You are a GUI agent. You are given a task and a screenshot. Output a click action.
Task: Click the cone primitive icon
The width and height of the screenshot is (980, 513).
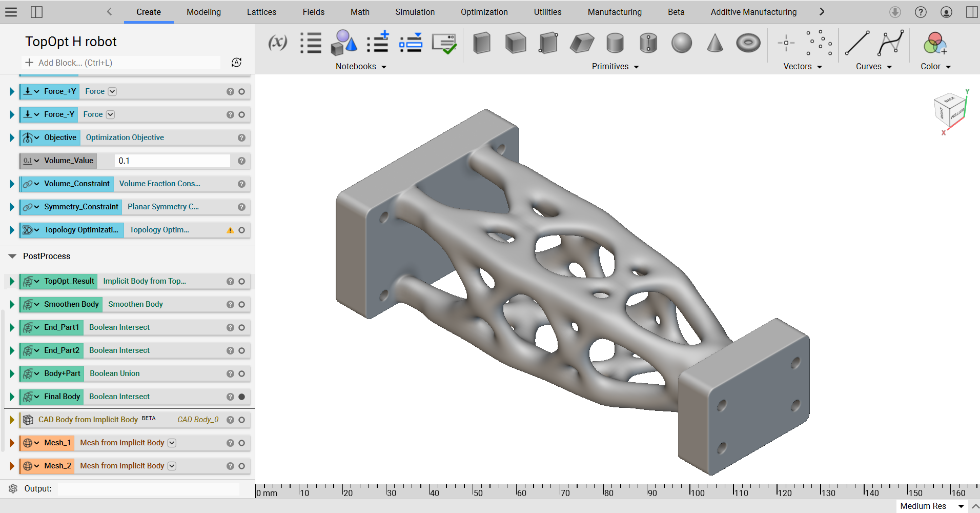tap(714, 43)
